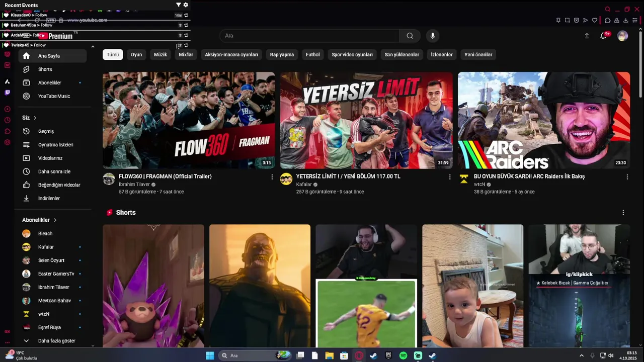
Task: Open File Explorer from taskbar
Action: 329,355
